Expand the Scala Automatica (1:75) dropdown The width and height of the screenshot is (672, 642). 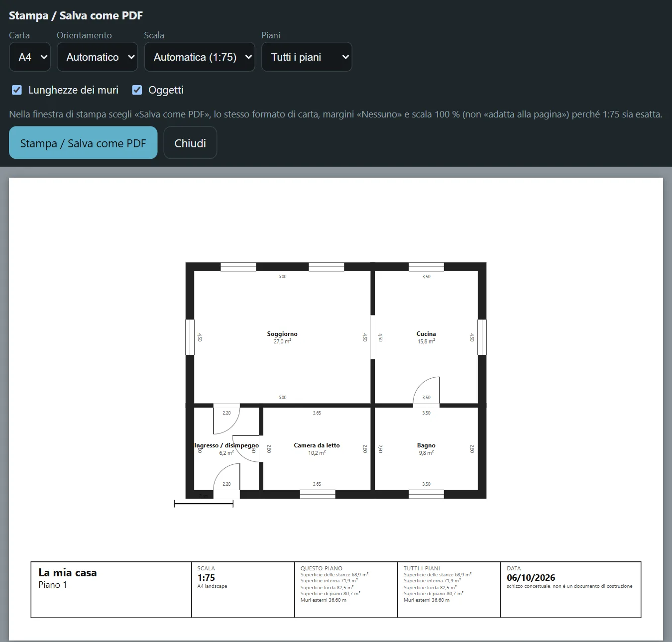200,57
